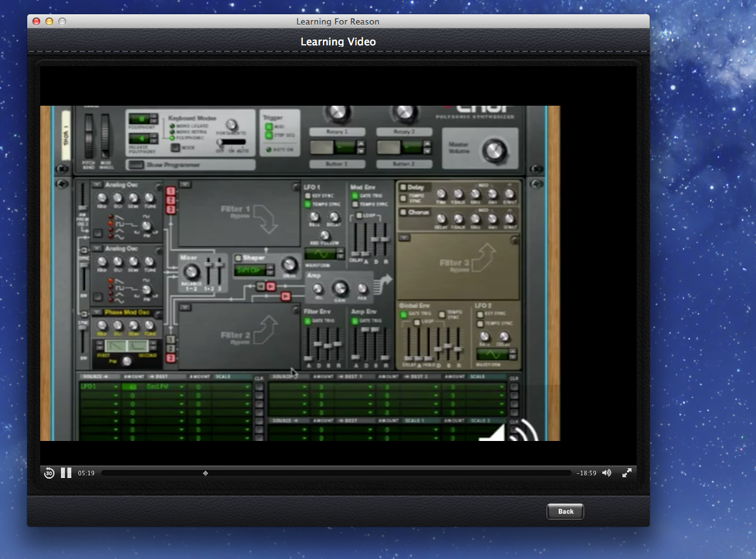Click the Rotary 1 label field
The image size is (756, 559).
pyautogui.click(x=337, y=132)
